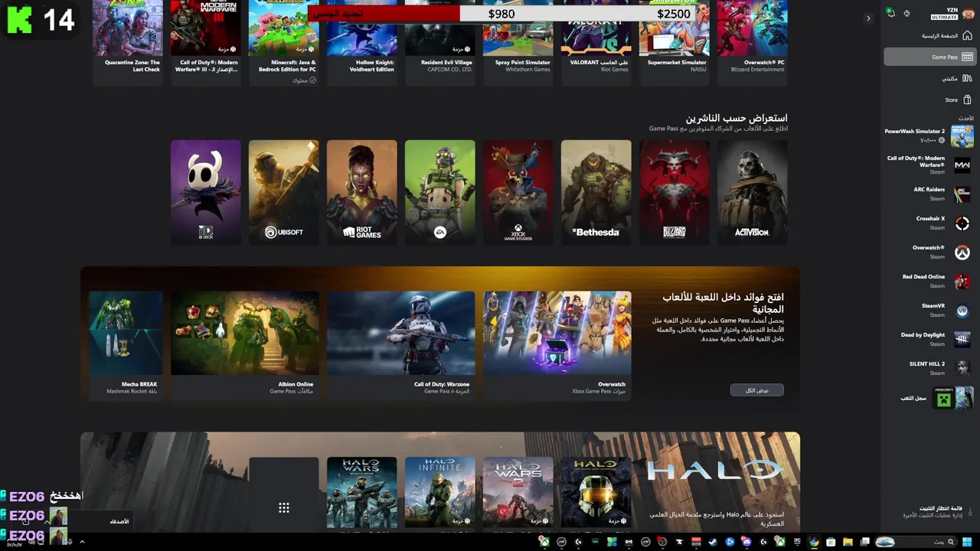
Task: Open Epic Games Launcher from taskbar
Action: click(x=798, y=542)
